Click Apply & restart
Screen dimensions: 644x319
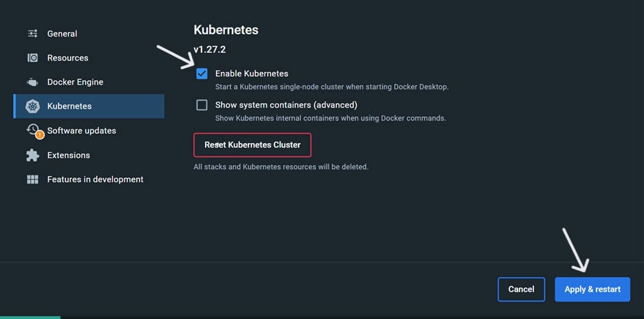(592, 289)
